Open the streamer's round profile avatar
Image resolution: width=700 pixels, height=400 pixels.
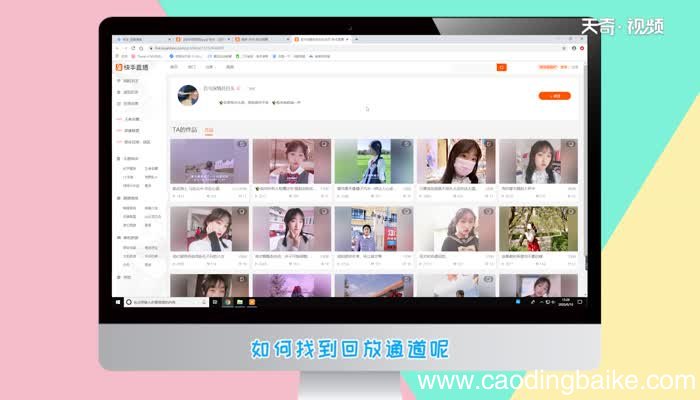[188, 95]
